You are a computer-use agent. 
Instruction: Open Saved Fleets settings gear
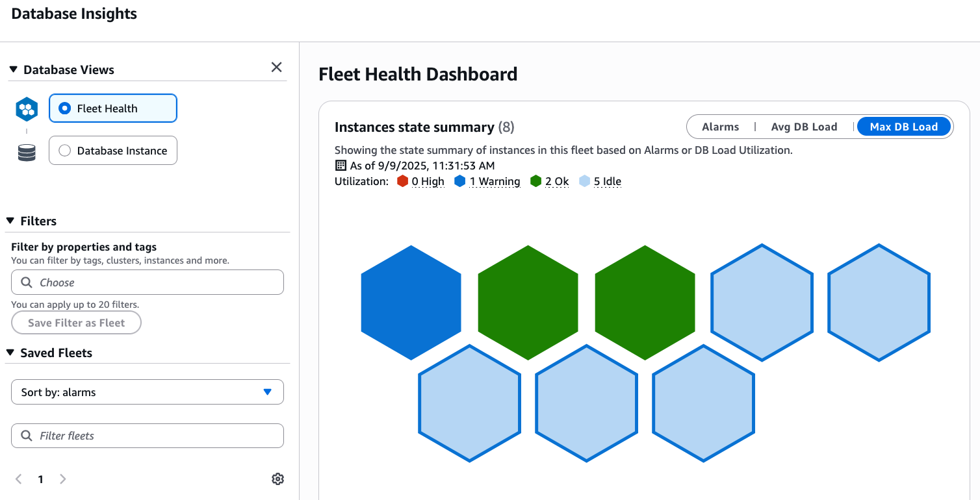pos(277,479)
